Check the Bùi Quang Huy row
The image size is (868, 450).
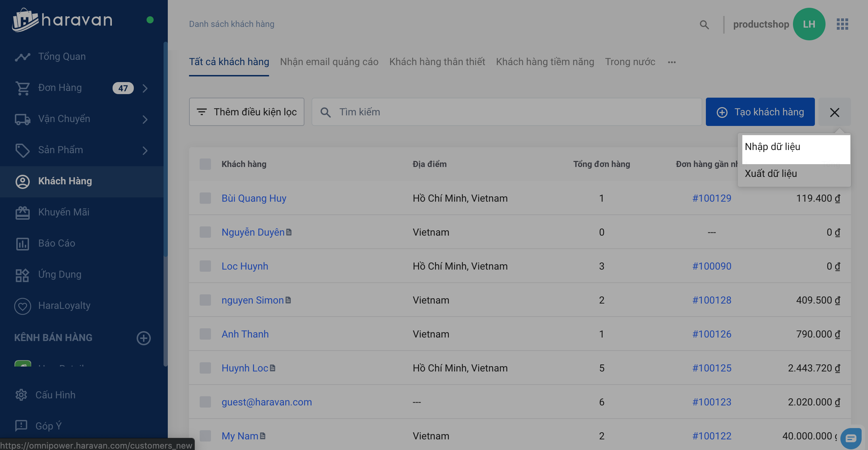tap(205, 198)
